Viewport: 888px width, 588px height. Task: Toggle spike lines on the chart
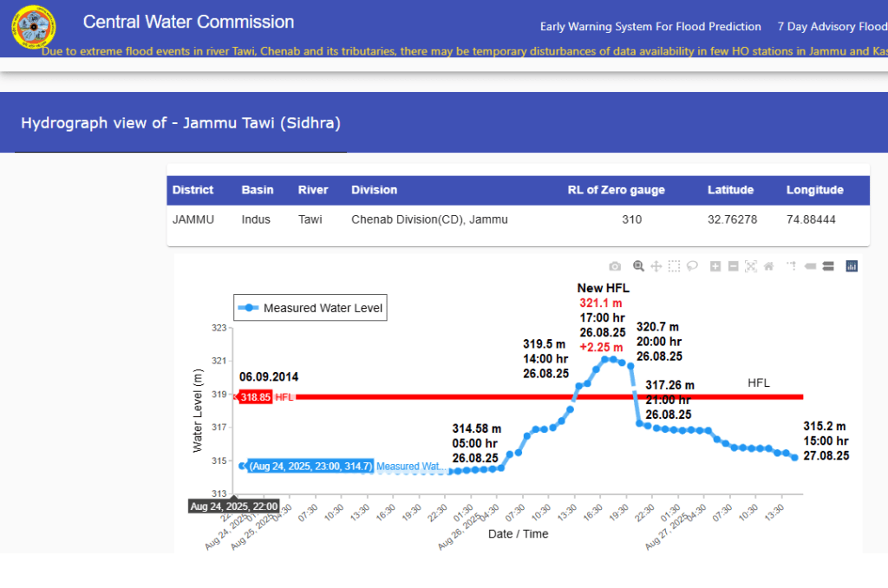click(x=792, y=266)
